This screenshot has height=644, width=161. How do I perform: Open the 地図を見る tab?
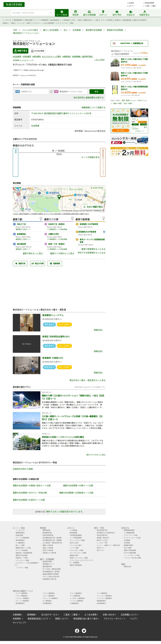pos(144,13)
